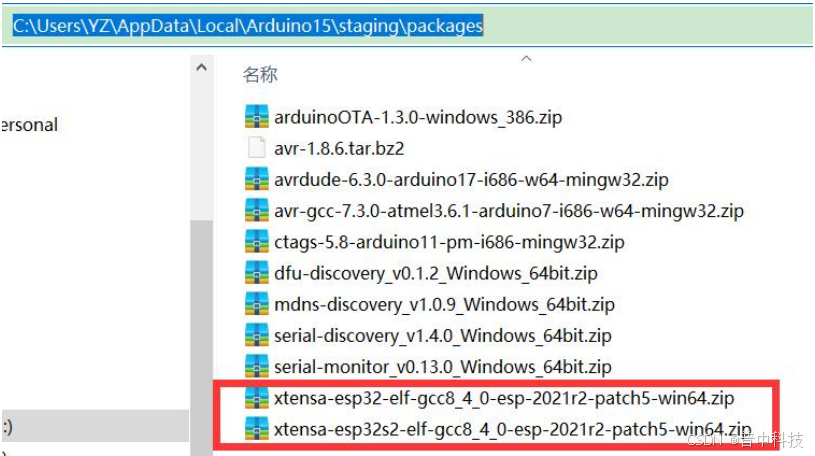Click the avr-gcc-7.3.0-atmel3.6.1 zip archive icon
The width and height of the screenshot is (815, 456).
click(256, 210)
